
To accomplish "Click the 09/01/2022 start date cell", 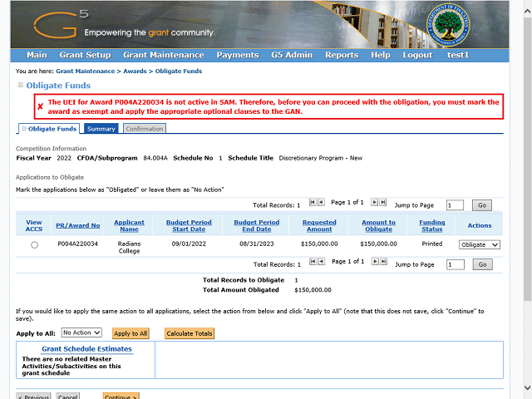I will 189,244.
